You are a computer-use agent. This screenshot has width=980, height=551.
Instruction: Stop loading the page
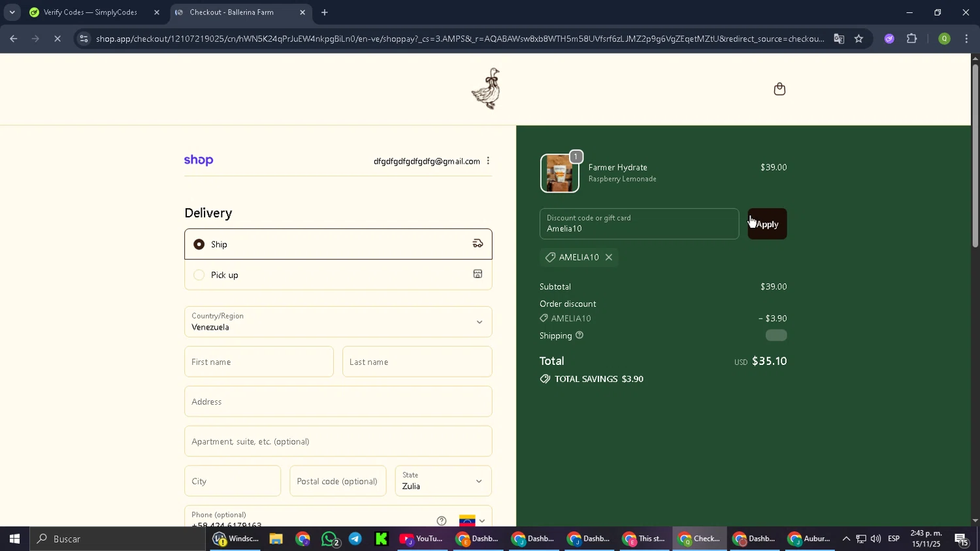click(x=57, y=39)
